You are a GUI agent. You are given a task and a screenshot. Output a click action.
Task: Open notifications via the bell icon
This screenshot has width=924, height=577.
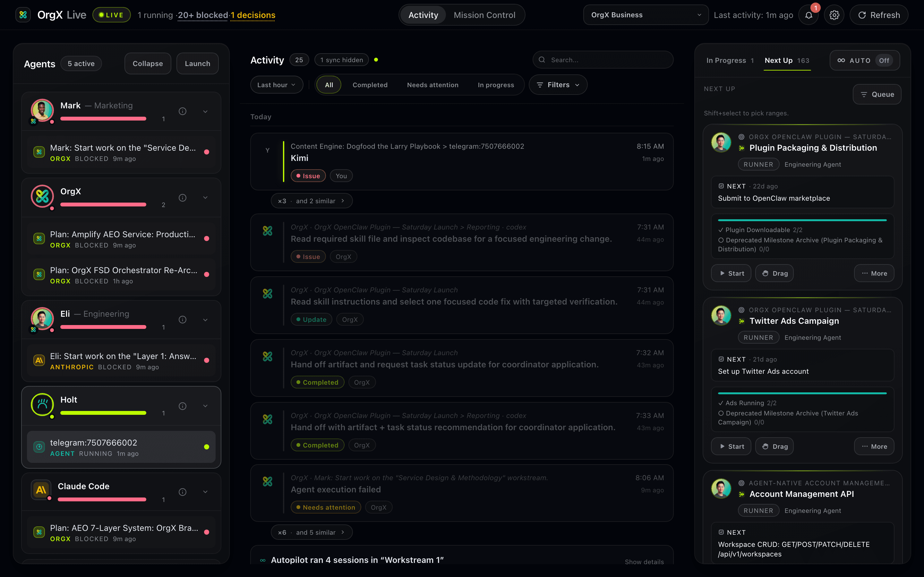pos(808,15)
